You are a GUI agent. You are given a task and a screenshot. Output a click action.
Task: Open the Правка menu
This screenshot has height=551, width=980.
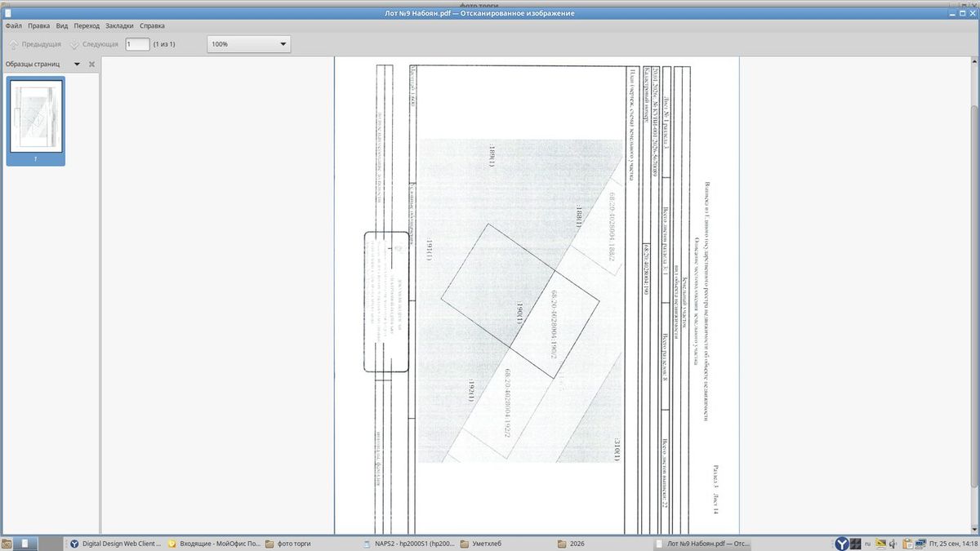pos(38,25)
